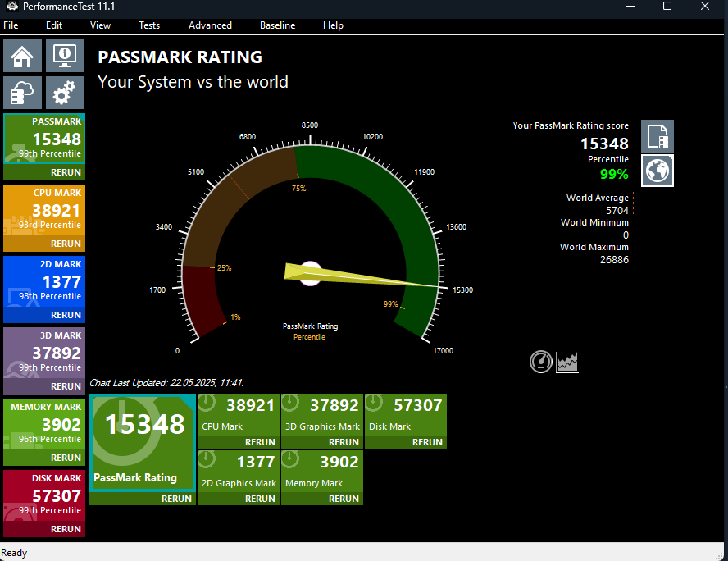The height and width of the screenshot is (561, 728).
Task: Open the Baseline menu
Action: [x=277, y=25]
